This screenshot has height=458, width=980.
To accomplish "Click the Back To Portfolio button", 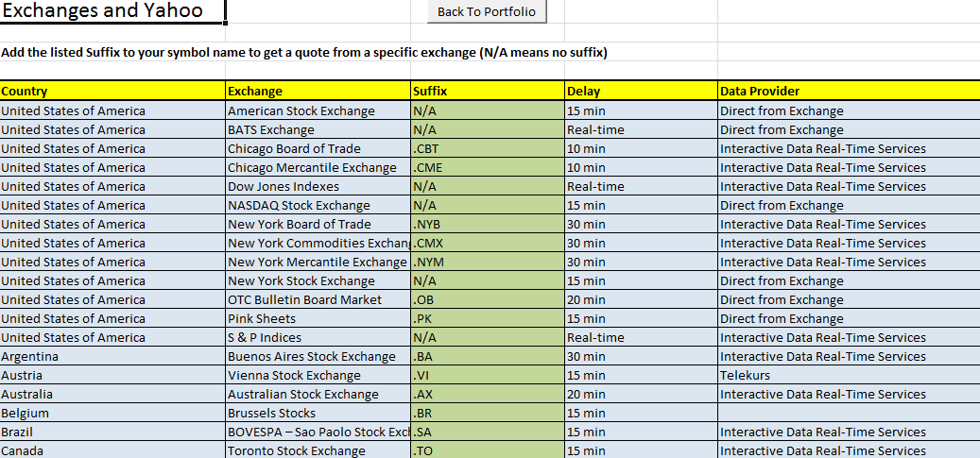I will (487, 11).
